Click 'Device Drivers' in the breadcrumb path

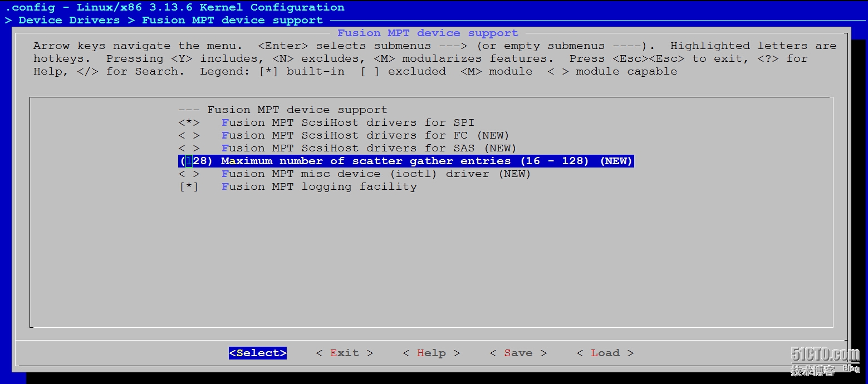point(69,20)
